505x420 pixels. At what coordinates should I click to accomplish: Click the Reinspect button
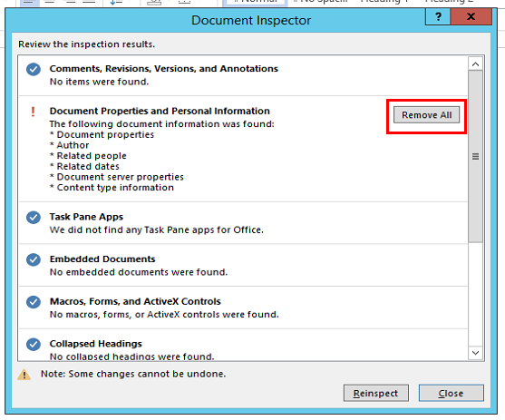click(x=376, y=393)
